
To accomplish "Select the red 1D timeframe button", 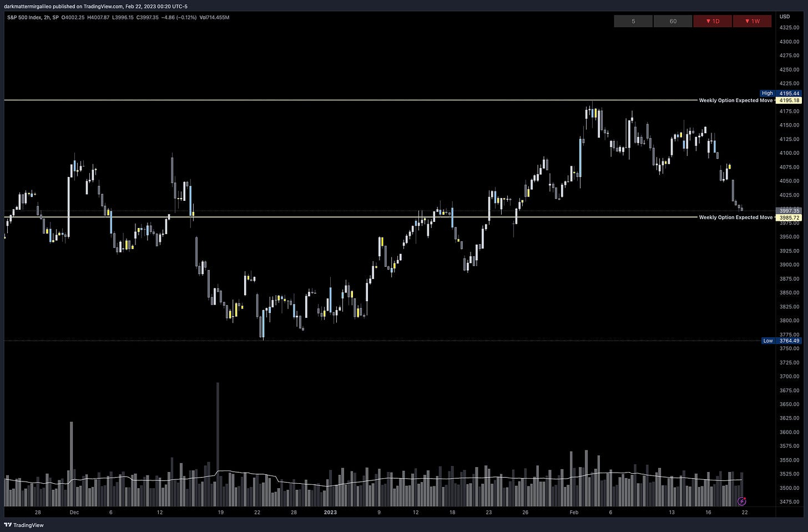I will click(x=713, y=21).
